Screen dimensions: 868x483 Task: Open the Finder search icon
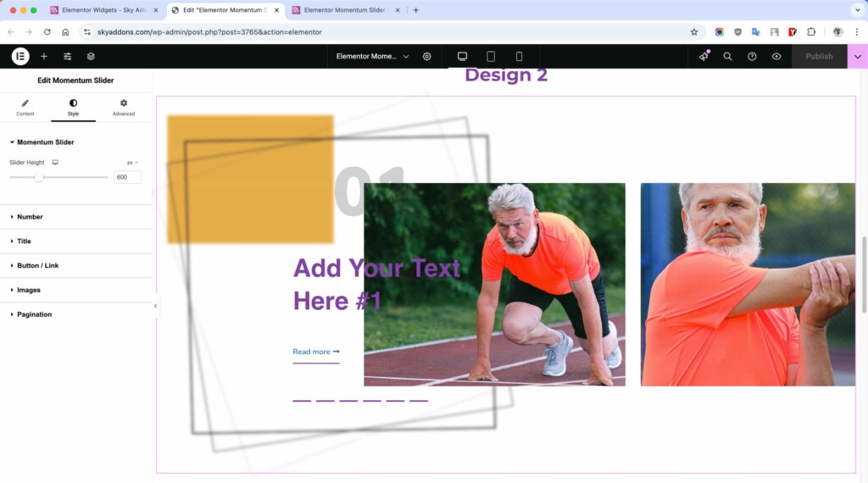point(727,56)
